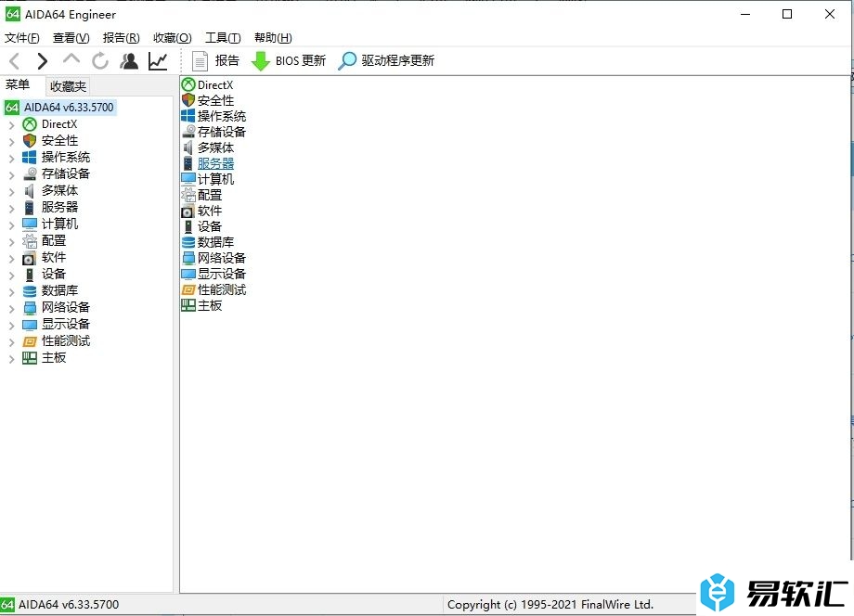Open the 工具(T) menu
The height and width of the screenshot is (616, 854).
pos(223,38)
